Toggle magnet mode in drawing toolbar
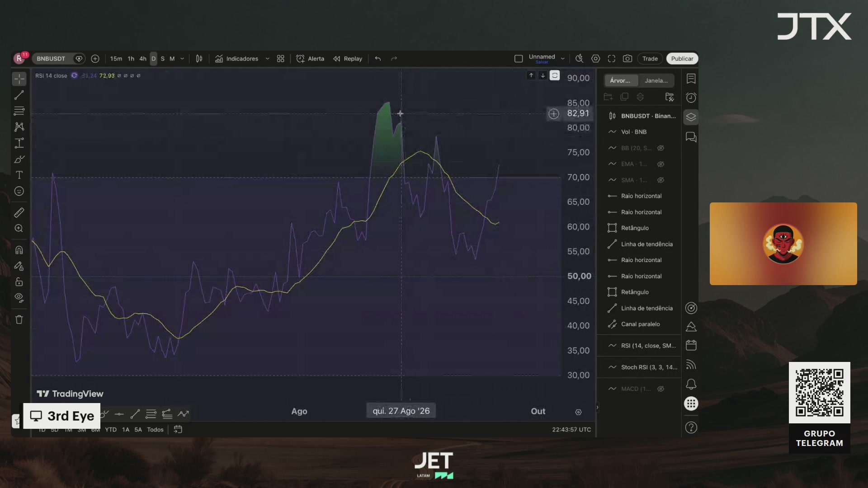This screenshot has width=868, height=488. (19, 250)
